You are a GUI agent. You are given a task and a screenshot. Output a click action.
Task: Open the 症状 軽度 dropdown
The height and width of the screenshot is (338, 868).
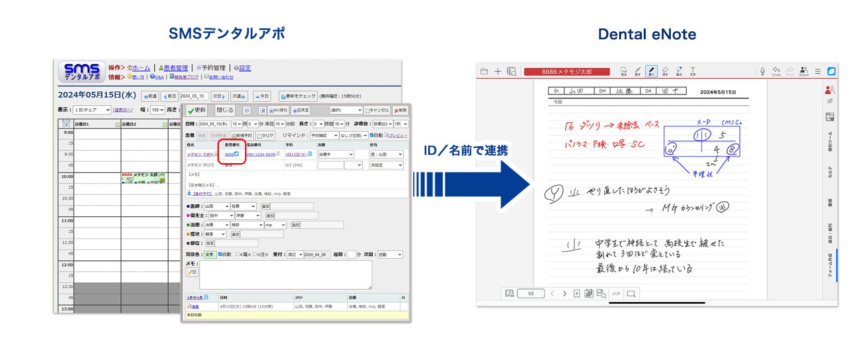coord(215,234)
